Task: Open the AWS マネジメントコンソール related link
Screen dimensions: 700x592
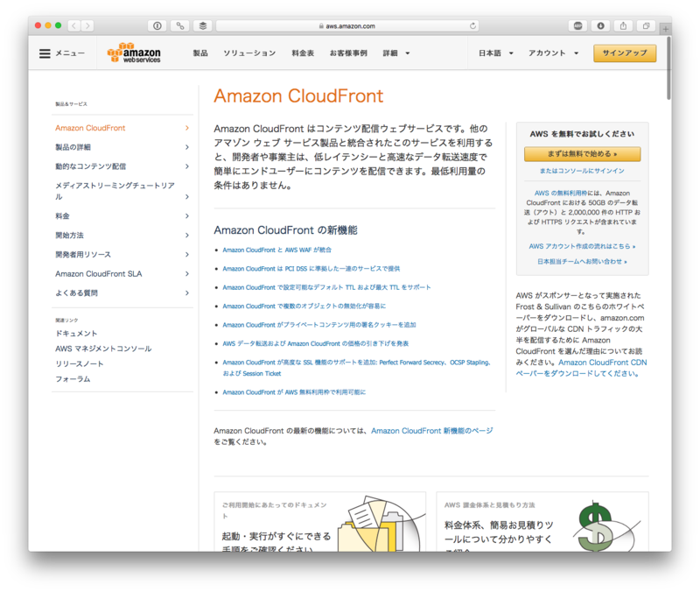Action: point(103,349)
